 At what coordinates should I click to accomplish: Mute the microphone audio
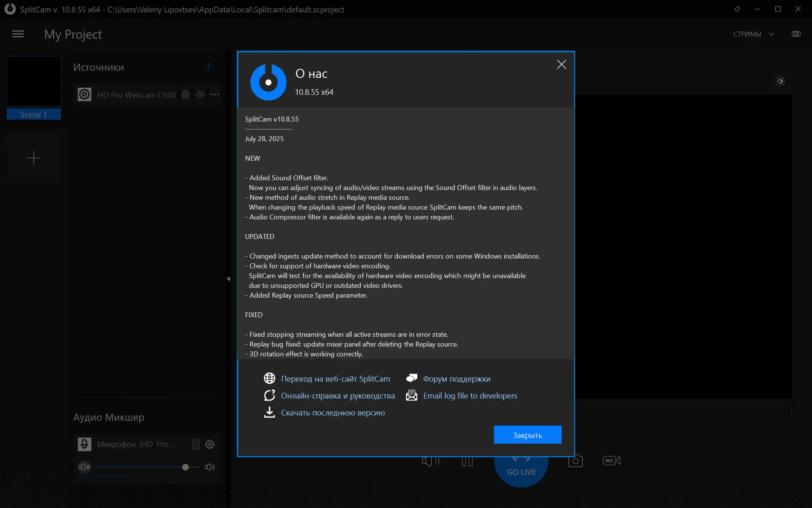pos(85,467)
